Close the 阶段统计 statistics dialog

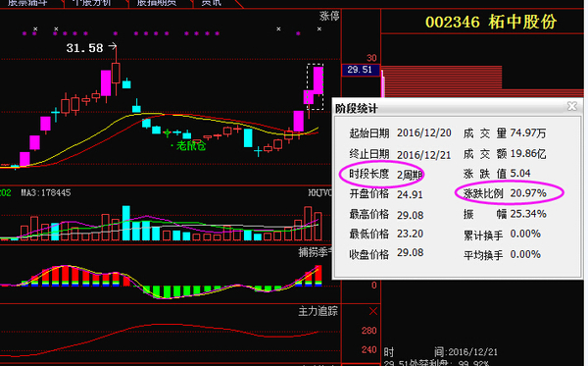(x=572, y=106)
